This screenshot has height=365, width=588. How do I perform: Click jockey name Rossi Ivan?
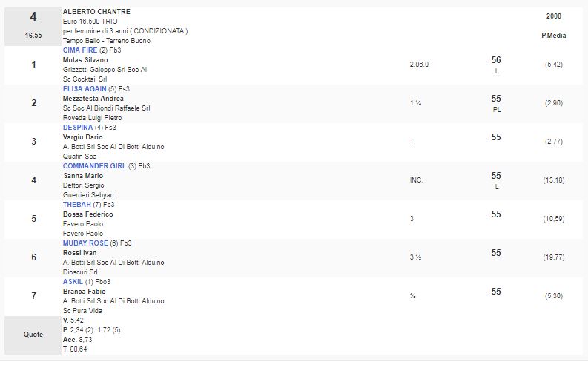coord(79,253)
